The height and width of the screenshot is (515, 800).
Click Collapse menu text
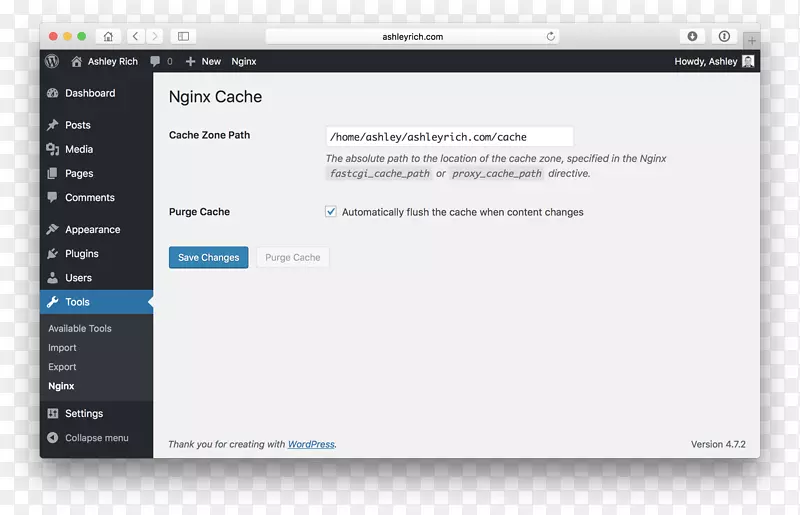pos(97,437)
